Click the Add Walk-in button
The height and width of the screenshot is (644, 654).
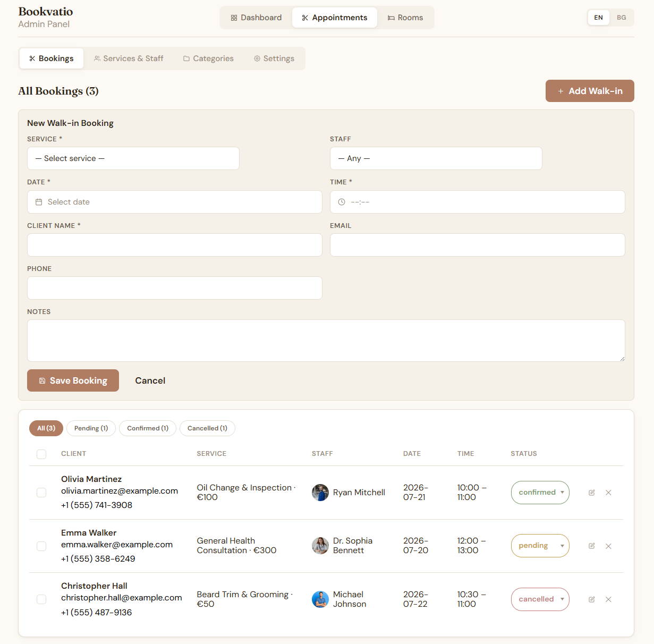pyautogui.click(x=590, y=91)
